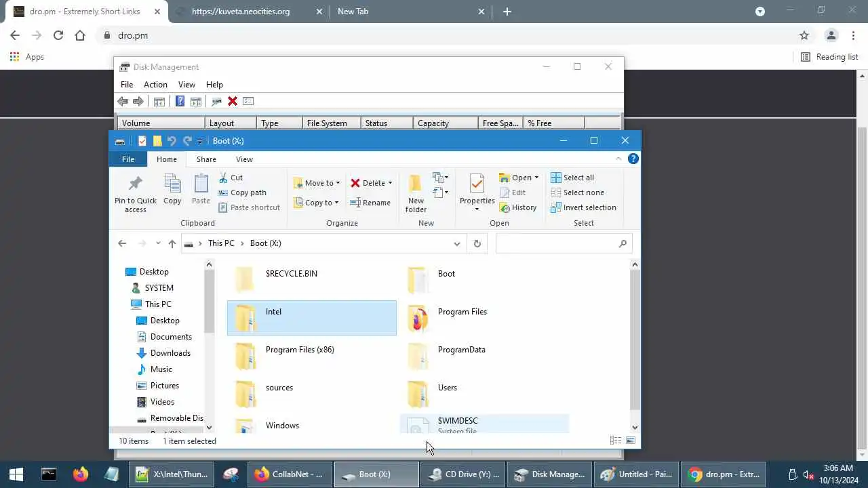Click Properties icon in Explorer quick access toolbar
868x488 pixels.
(x=142, y=141)
